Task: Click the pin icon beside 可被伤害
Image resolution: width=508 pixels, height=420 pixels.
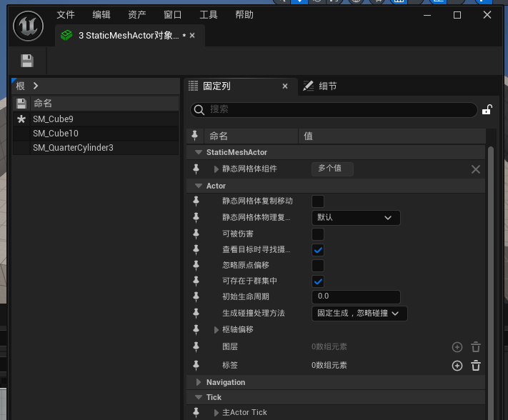Action: (x=196, y=234)
